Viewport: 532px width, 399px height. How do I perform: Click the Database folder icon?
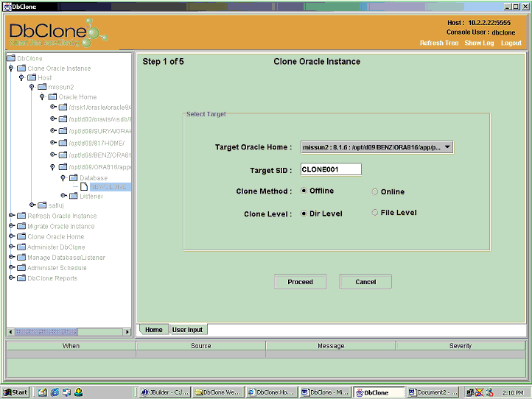tap(73, 177)
